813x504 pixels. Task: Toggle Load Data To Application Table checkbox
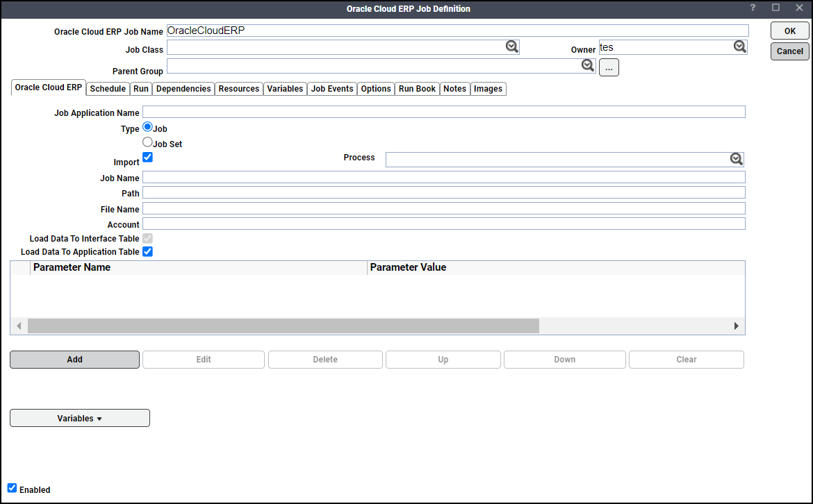coord(147,252)
